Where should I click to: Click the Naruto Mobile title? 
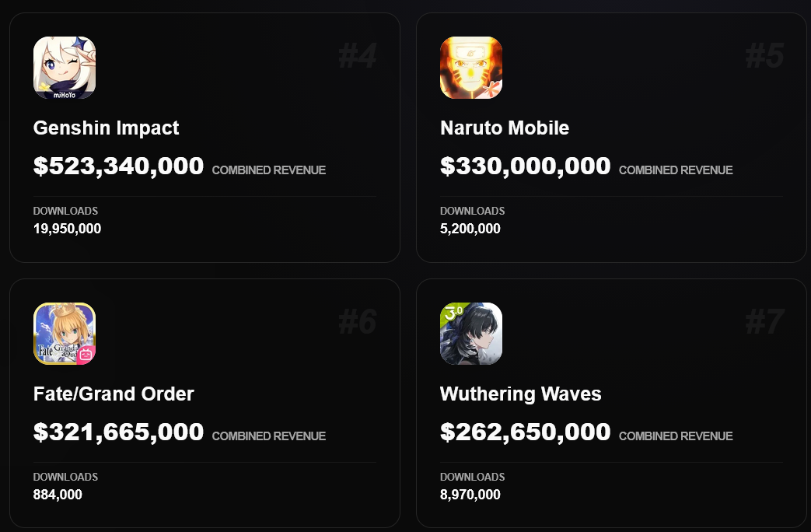click(x=505, y=128)
